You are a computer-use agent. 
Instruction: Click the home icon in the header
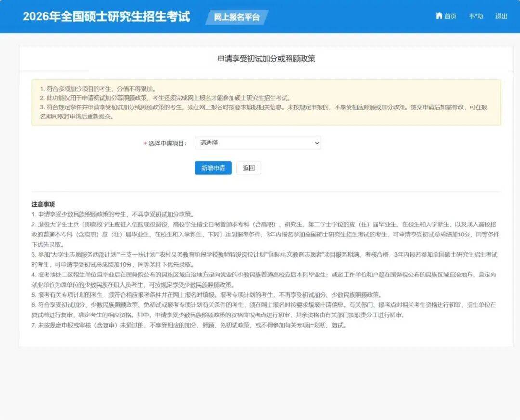point(439,16)
